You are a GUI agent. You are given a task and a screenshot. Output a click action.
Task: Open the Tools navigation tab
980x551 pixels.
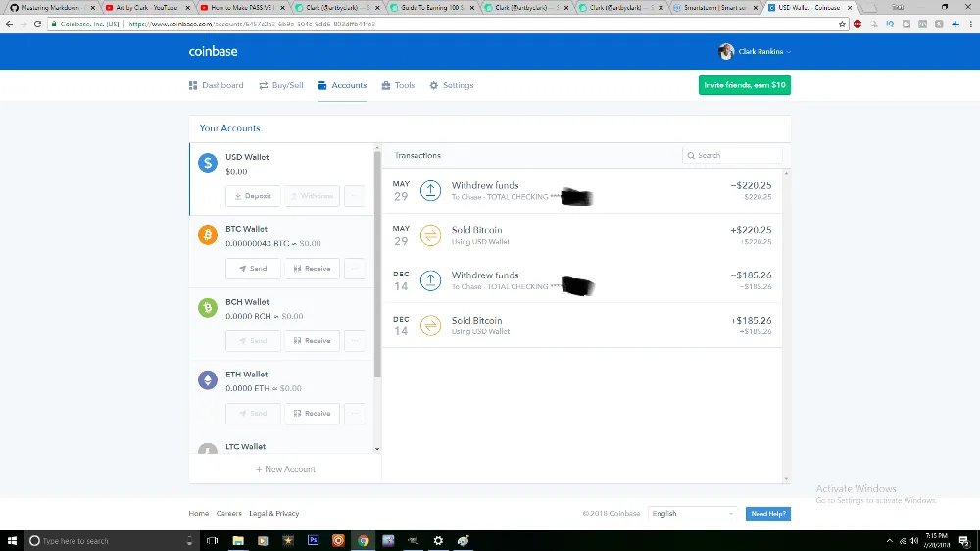pyautogui.click(x=398, y=85)
